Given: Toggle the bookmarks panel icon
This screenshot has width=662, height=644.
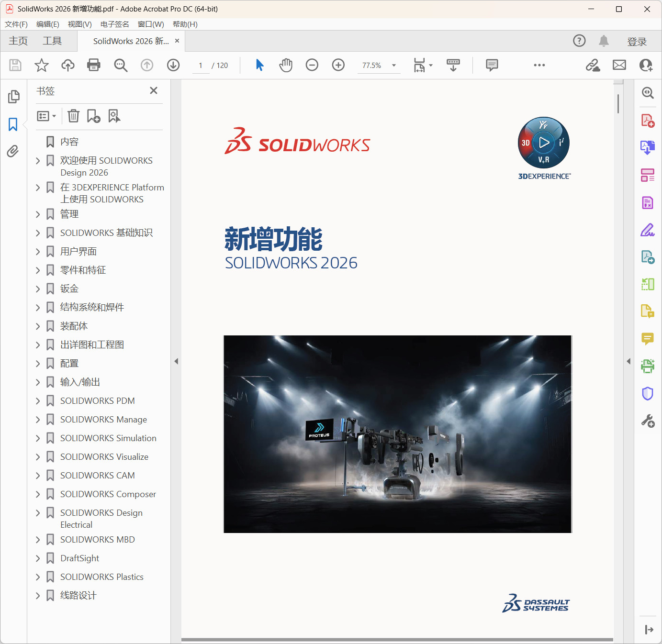Looking at the screenshot, I should [13, 124].
